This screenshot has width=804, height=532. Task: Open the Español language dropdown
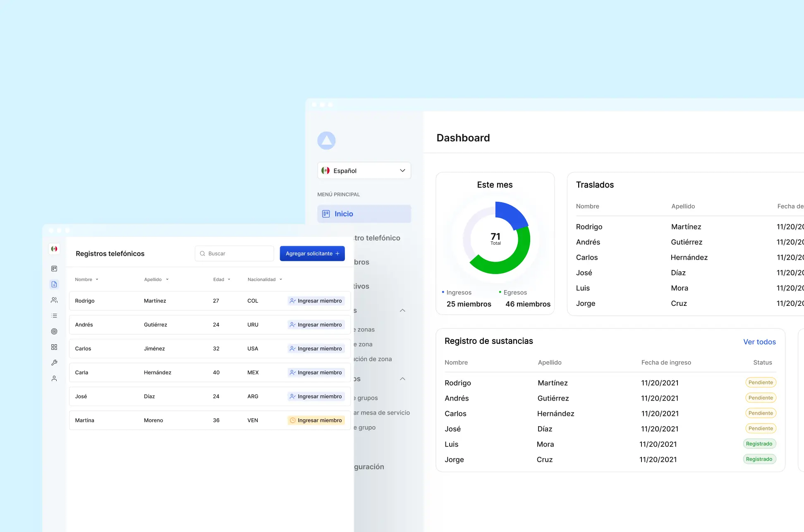coord(364,170)
